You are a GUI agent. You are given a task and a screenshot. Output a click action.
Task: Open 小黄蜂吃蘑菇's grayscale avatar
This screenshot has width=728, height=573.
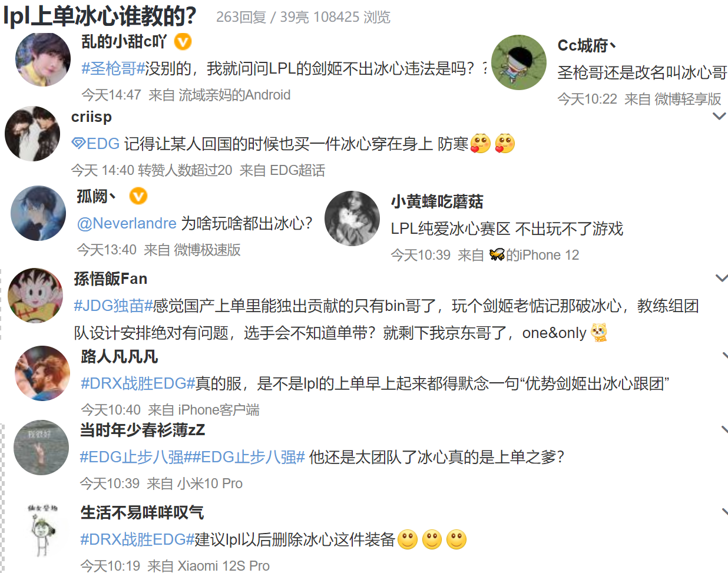(352, 218)
